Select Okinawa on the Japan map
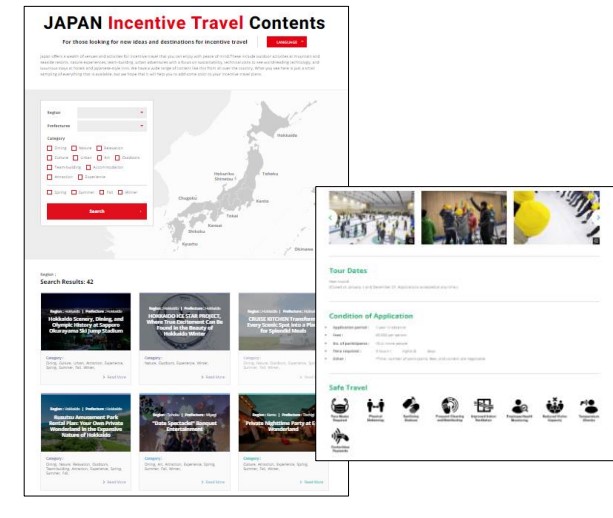The height and width of the screenshot is (518, 613). coord(304,249)
